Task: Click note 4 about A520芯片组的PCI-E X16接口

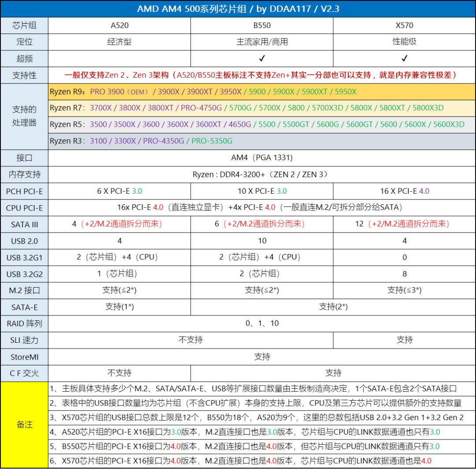Action: click(x=262, y=432)
